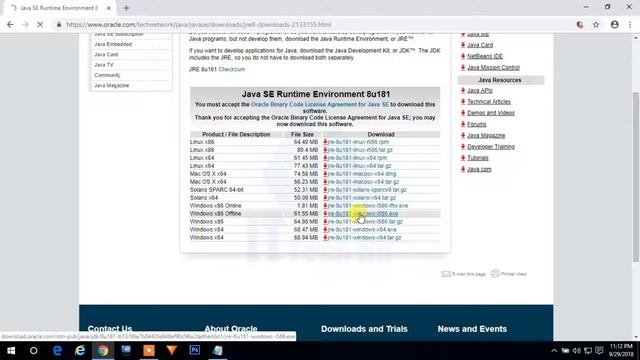The width and height of the screenshot is (640, 360).
Task: Open Java.com resource link
Action: point(479,169)
